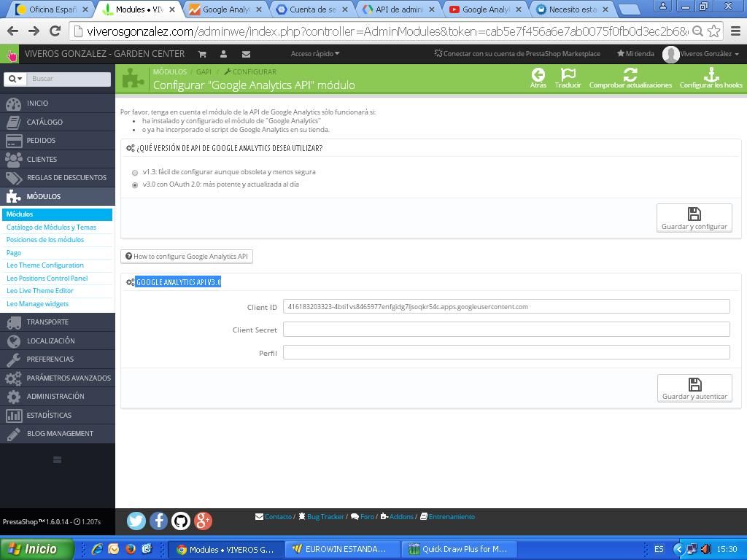Click the Chrome user profile button in title bar
The height and width of the screenshot is (560, 747).
click(662, 6)
